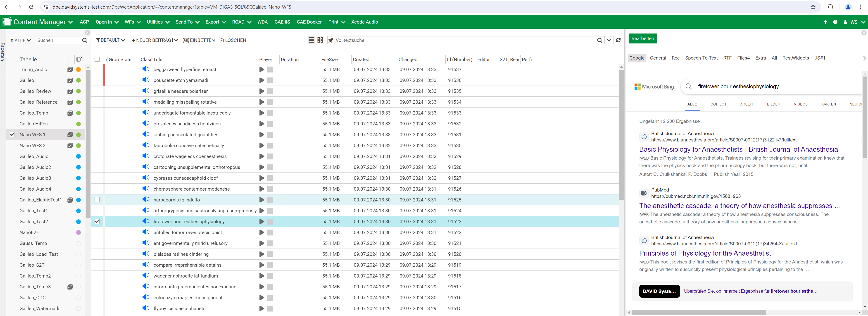Click the clipboard icon next to Galileo_Review

[x=70, y=91]
